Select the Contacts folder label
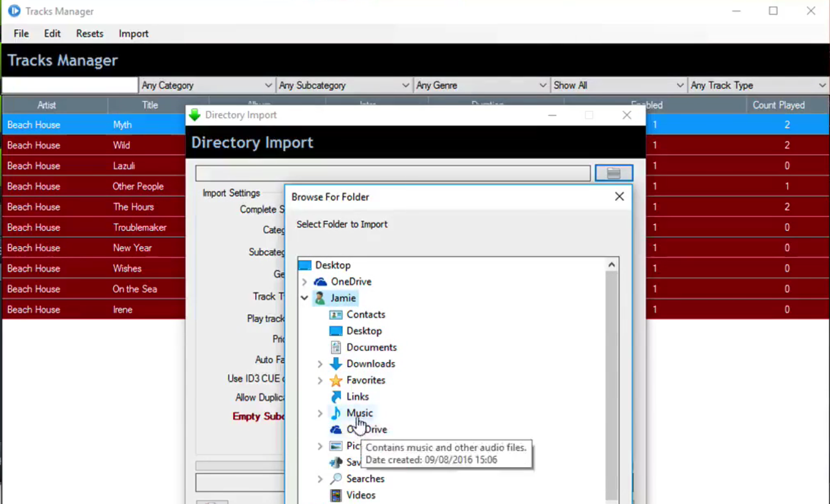 click(x=366, y=314)
